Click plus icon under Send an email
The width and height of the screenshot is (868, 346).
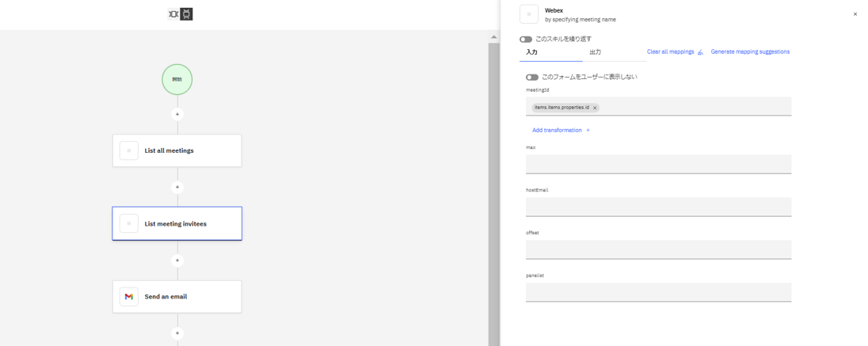(x=177, y=333)
